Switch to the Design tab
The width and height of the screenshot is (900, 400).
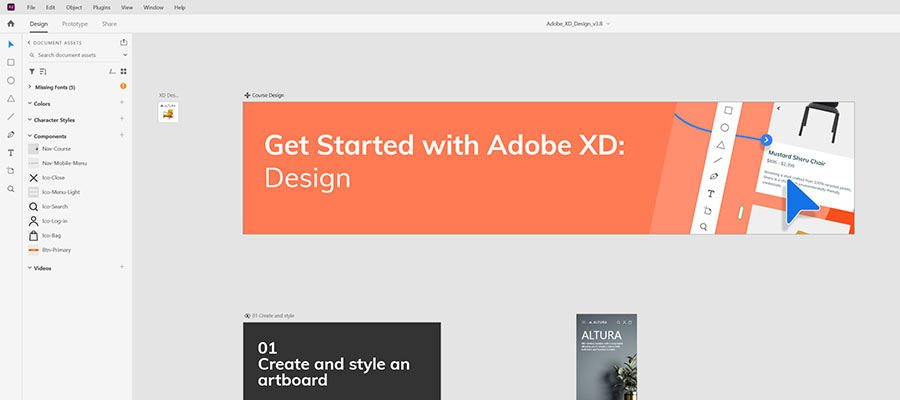[38, 24]
